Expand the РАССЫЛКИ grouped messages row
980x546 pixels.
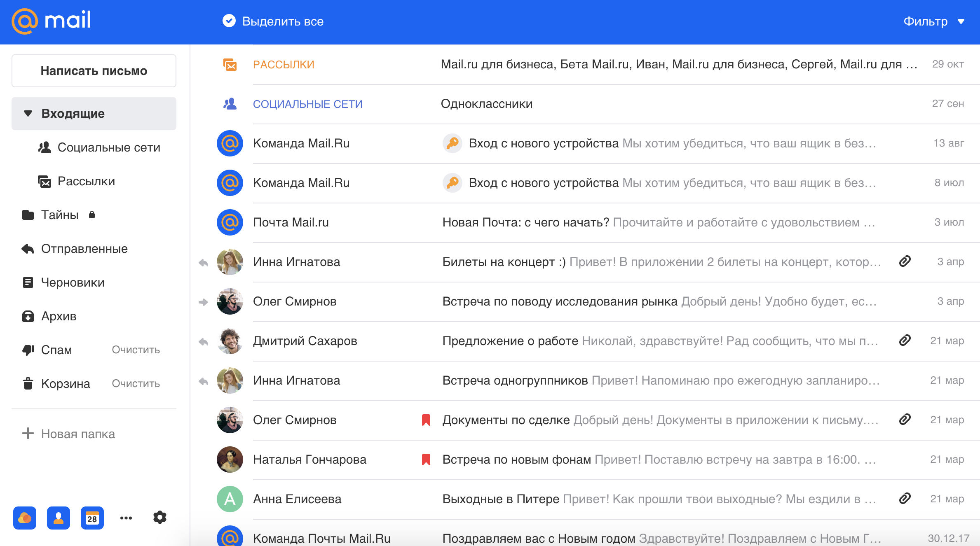tap(284, 65)
